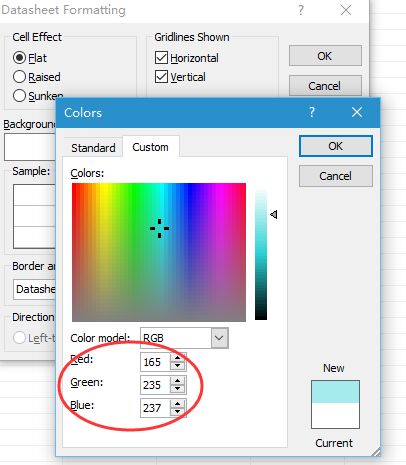The image size is (406, 465).
Task: Close the Colors dialog with X
Action: 357,112
